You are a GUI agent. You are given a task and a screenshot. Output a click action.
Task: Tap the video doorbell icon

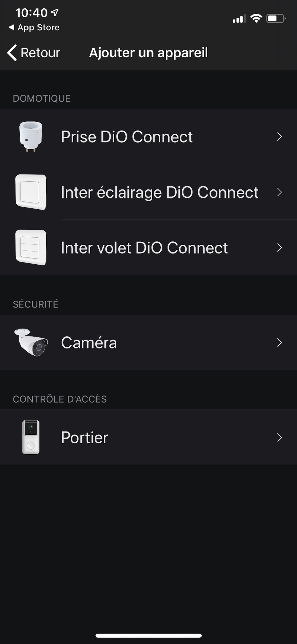31,437
